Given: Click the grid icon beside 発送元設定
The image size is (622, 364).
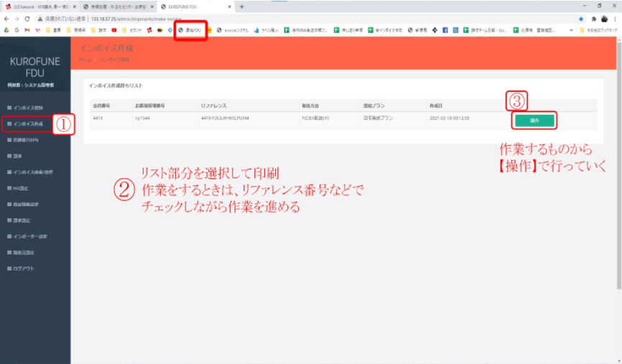Looking at the screenshot, I should click(x=9, y=253).
